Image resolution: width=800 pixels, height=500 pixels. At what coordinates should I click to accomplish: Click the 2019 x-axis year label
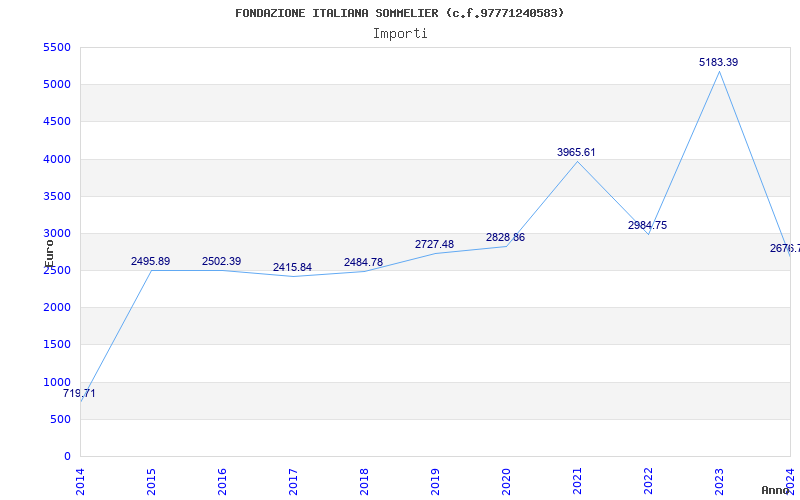435,482
